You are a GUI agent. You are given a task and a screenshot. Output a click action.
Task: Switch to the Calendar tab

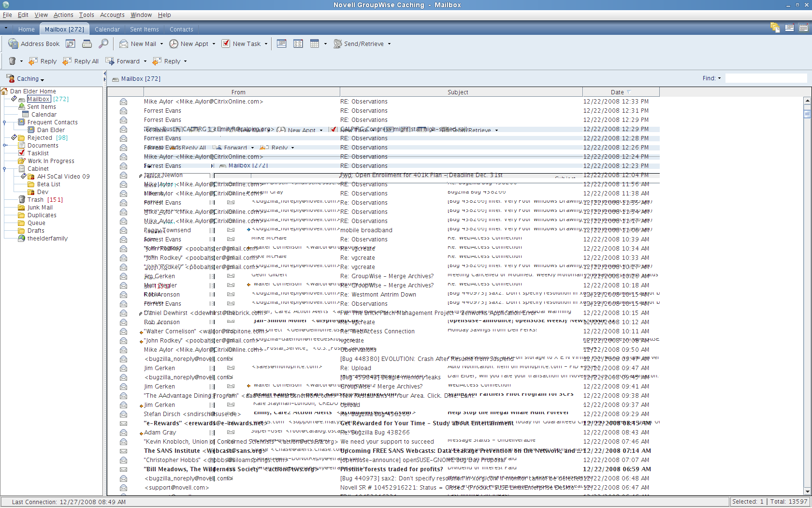point(107,30)
